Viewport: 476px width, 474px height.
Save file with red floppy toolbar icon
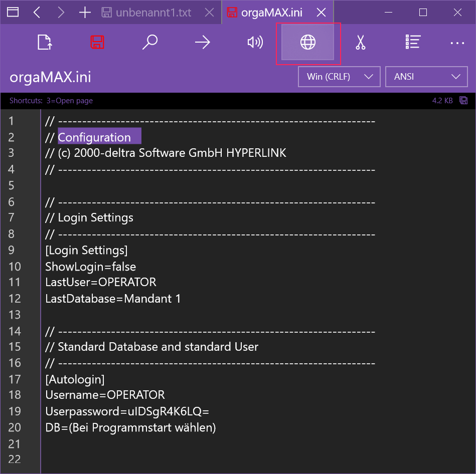tap(97, 42)
